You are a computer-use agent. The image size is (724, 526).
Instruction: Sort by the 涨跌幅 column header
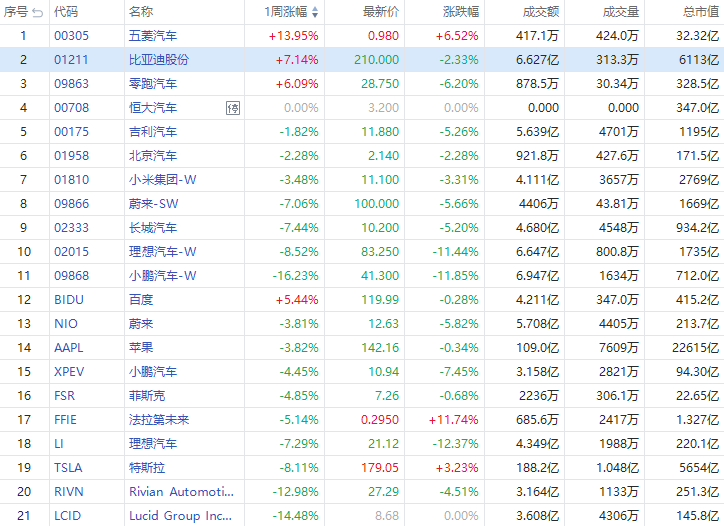pyautogui.click(x=461, y=12)
